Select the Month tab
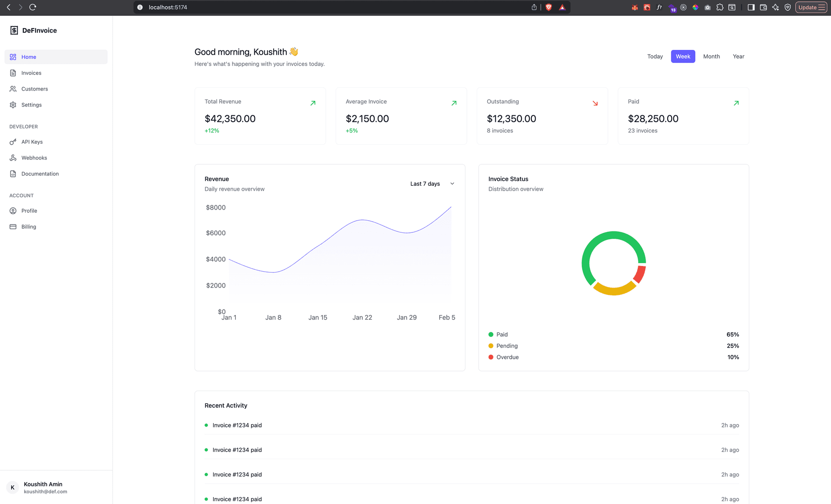The image size is (831, 504). (711, 56)
